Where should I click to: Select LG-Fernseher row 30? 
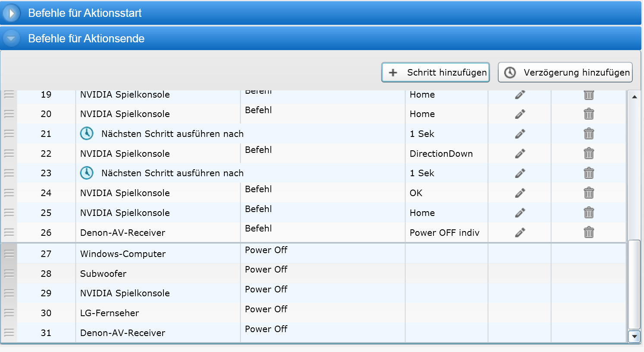tap(314, 313)
